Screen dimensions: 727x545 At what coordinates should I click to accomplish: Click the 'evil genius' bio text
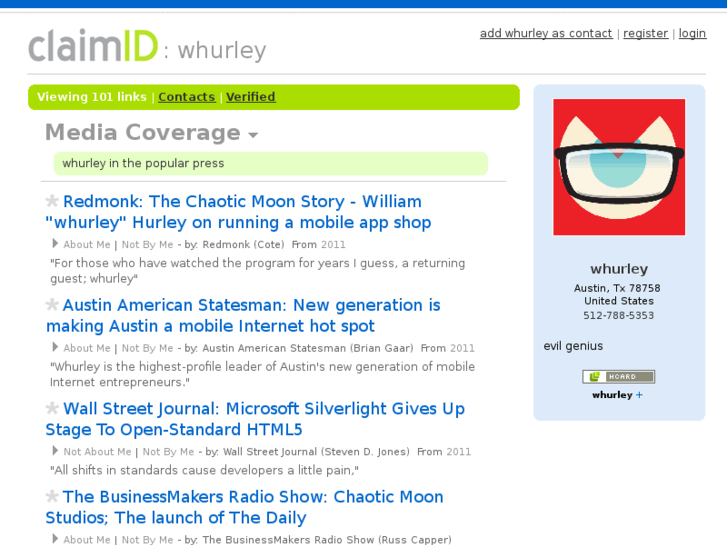pos(574,346)
